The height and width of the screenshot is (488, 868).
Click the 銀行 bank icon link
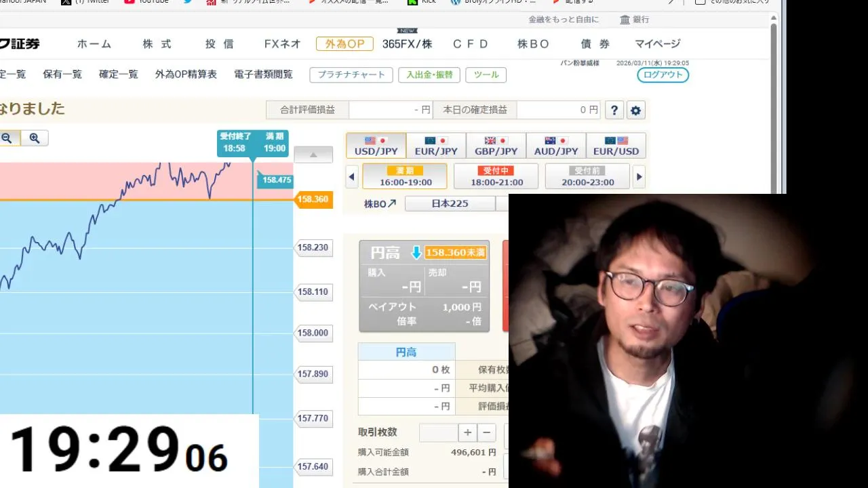tap(634, 20)
